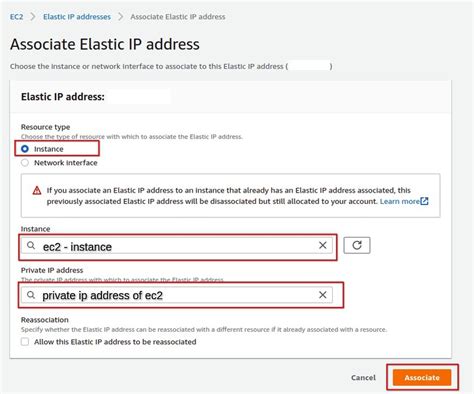
Task: Open the Learn more link
Action: 400,201
